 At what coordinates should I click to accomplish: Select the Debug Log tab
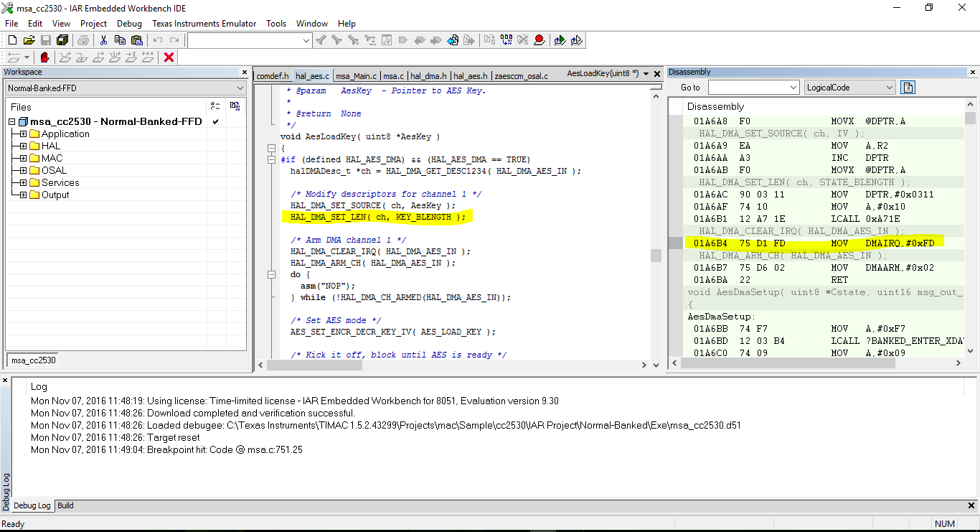[32, 505]
